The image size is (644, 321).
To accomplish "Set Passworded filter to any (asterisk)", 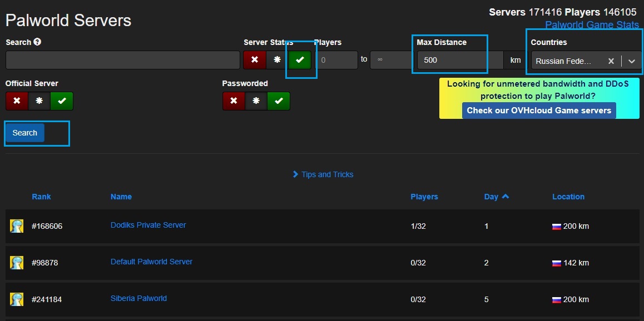I will pos(256,101).
